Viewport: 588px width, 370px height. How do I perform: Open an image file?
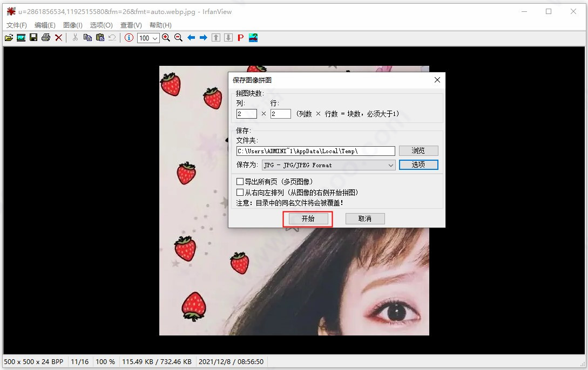coord(9,37)
